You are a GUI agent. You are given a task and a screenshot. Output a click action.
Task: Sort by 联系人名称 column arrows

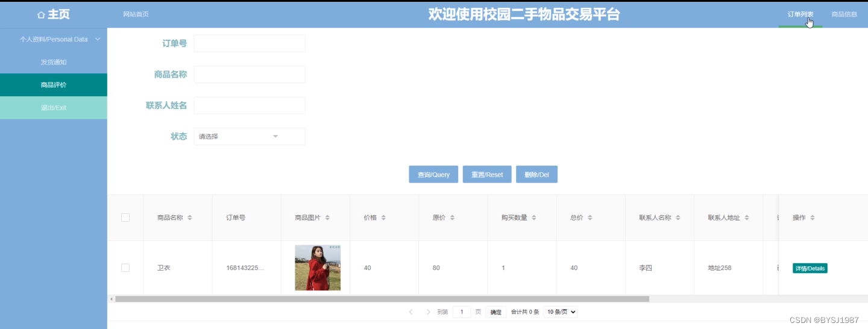click(678, 218)
